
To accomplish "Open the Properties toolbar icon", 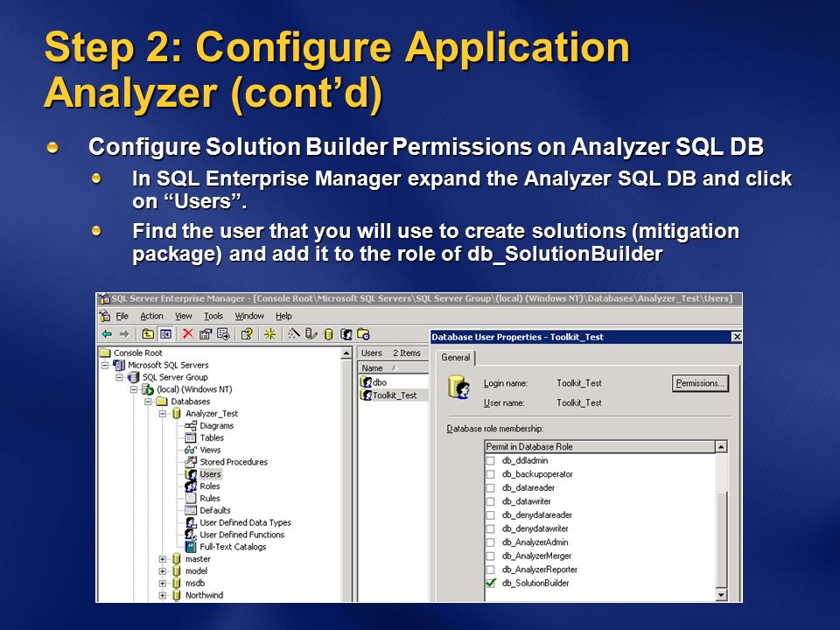I will [x=205, y=334].
